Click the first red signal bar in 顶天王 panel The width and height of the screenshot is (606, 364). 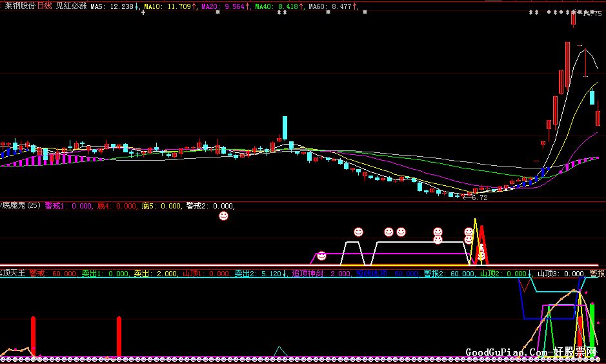pyautogui.click(x=34, y=336)
